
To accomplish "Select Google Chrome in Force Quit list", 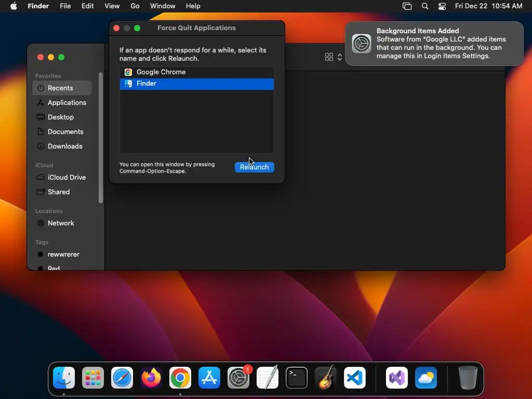I will click(197, 72).
